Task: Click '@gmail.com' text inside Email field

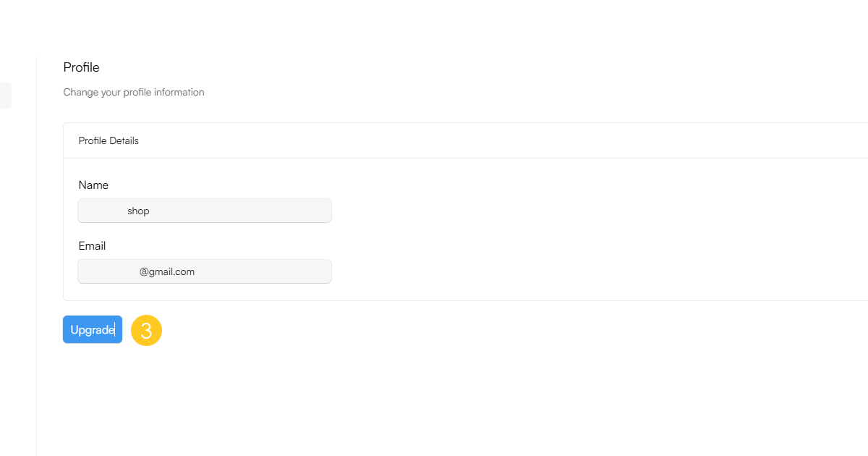Action: pos(167,271)
